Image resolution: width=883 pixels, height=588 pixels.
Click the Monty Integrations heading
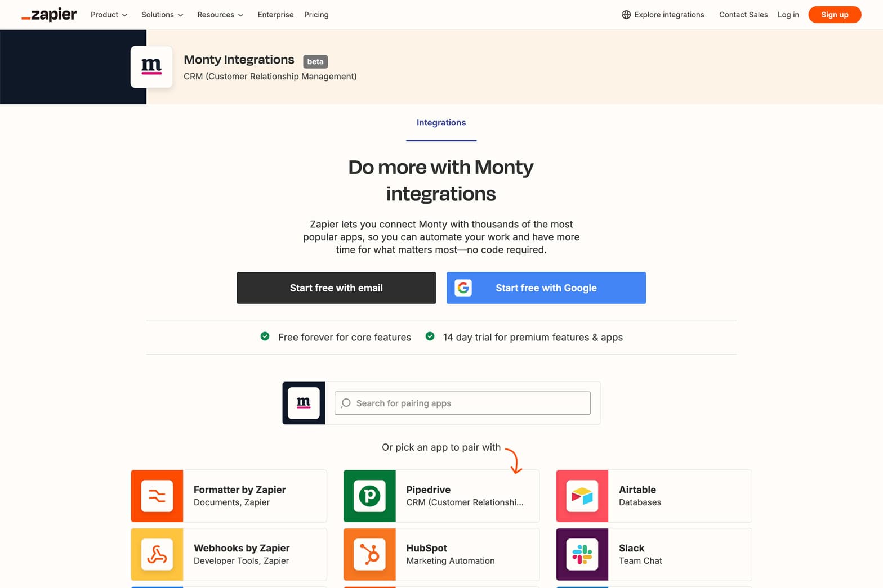(239, 60)
